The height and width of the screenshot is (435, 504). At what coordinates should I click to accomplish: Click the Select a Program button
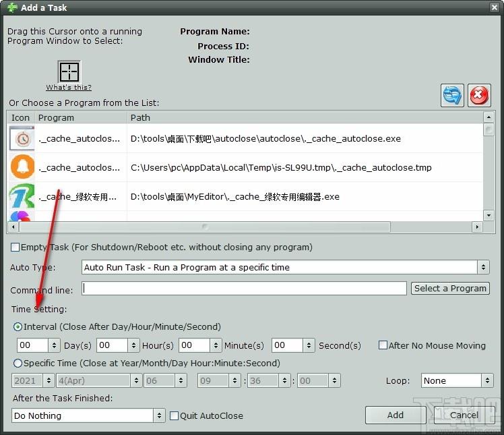450,288
